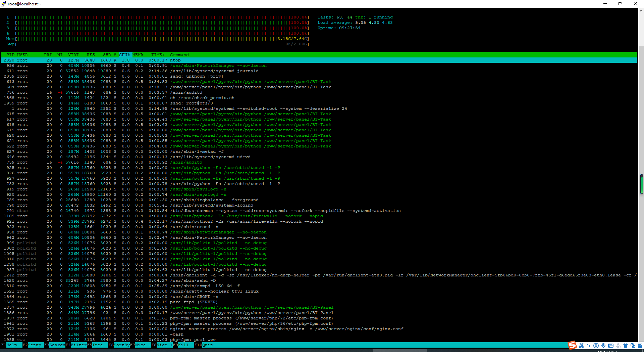
Task: Select the systemd-journald process row
Action: pos(319,71)
